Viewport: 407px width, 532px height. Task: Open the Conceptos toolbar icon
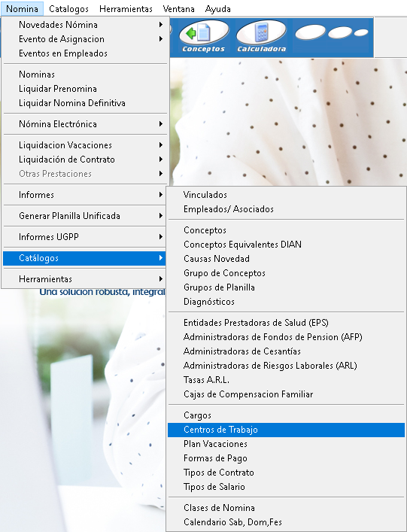point(203,37)
